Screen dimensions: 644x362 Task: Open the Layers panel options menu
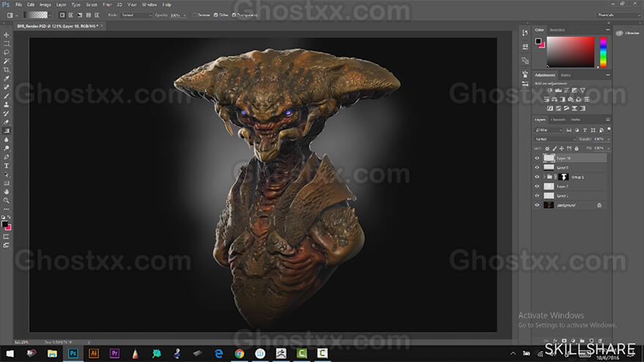608,120
